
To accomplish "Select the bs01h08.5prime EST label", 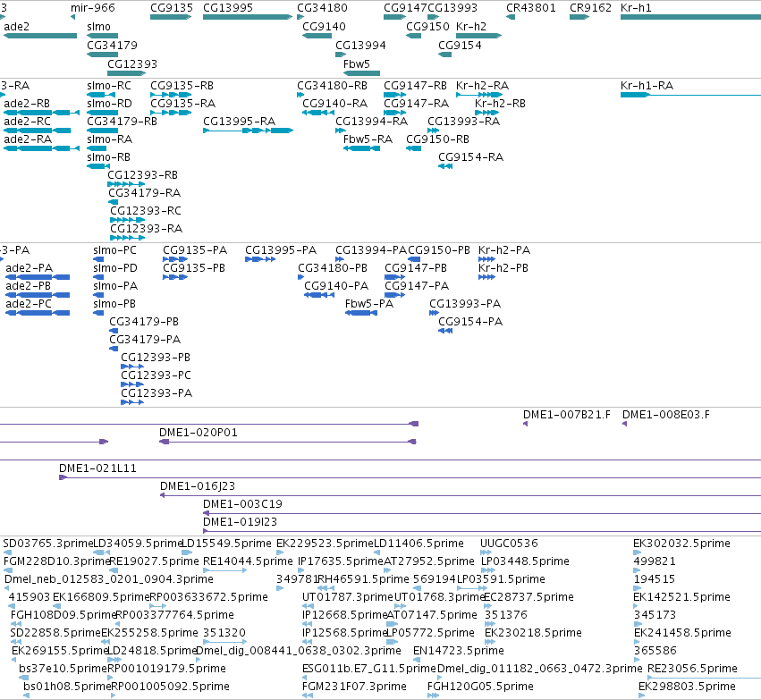I will 67,687.
